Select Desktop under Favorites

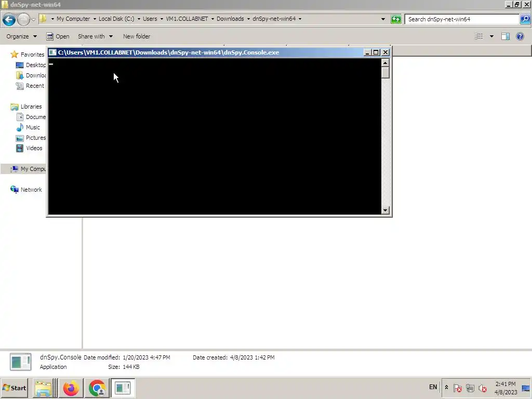tap(31, 65)
